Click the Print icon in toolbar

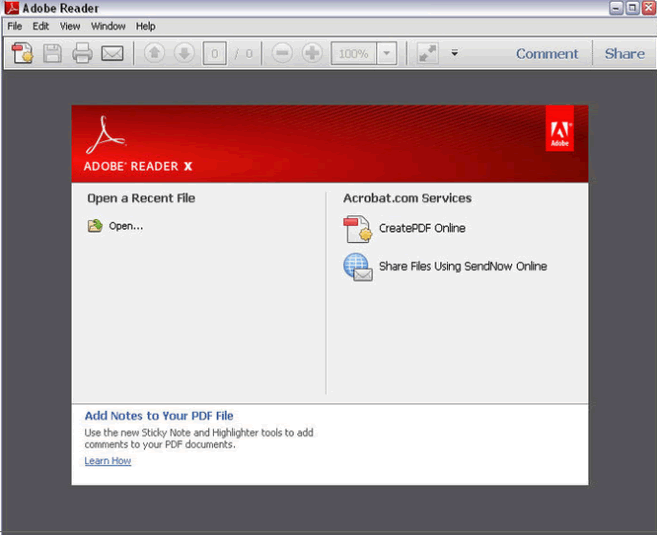click(82, 53)
